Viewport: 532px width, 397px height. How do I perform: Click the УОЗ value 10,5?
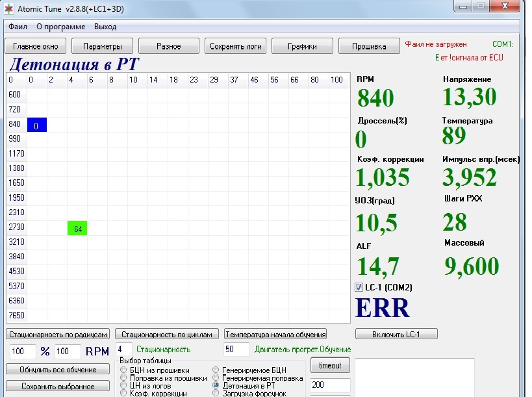point(376,224)
